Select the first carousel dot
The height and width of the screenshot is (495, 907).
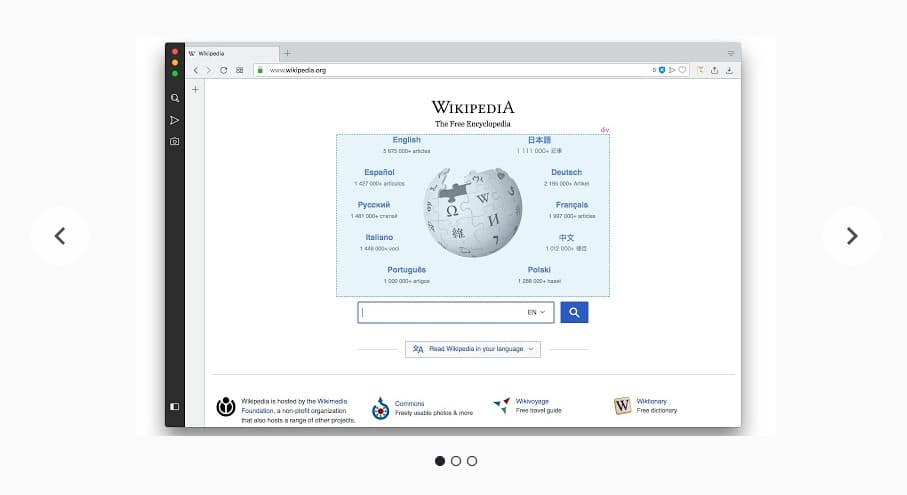[x=440, y=461]
